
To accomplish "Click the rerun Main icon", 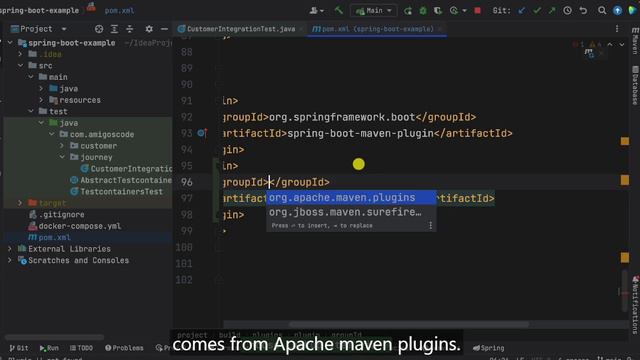I will pyautogui.click(x=408, y=11).
